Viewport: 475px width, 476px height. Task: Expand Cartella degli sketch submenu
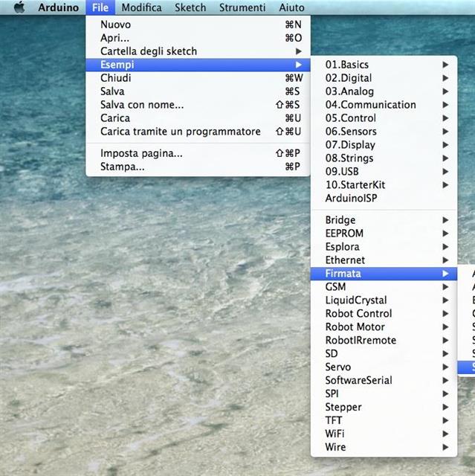[x=149, y=51]
